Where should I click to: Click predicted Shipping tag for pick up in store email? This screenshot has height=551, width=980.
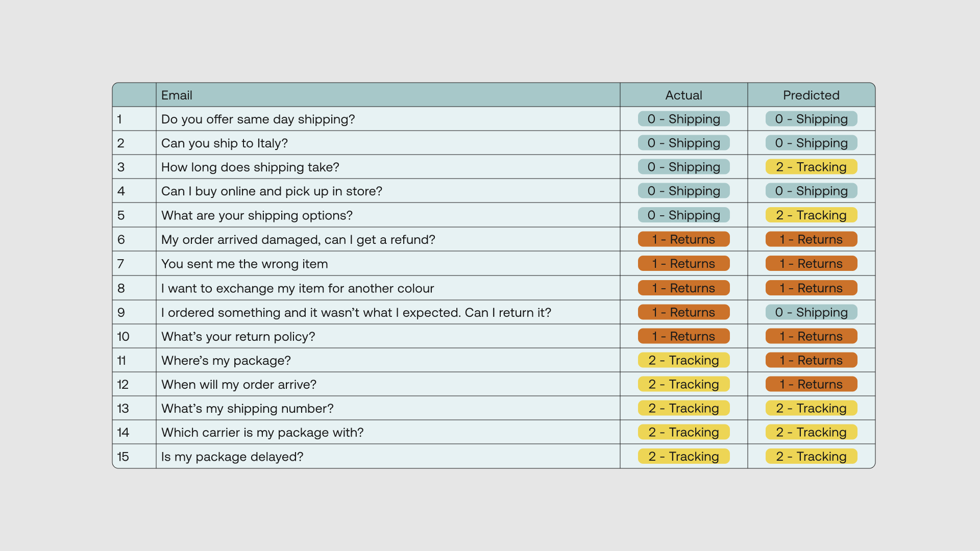tap(811, 191)
